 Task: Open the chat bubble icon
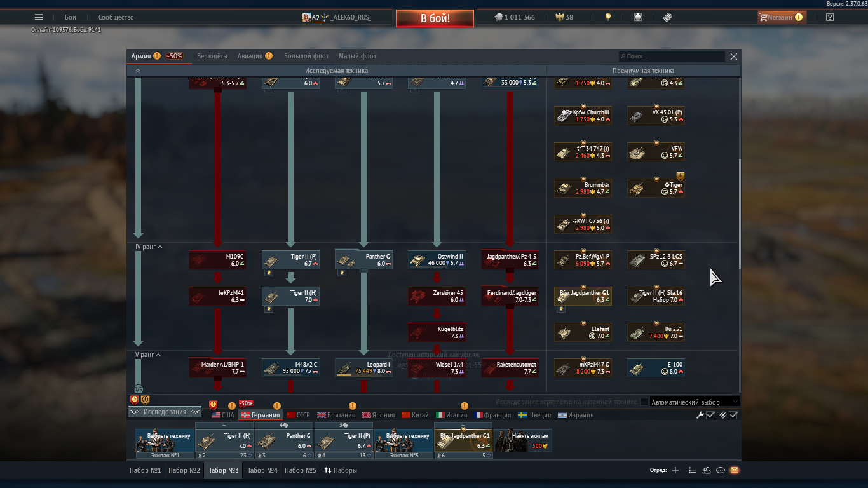[721, 471]
